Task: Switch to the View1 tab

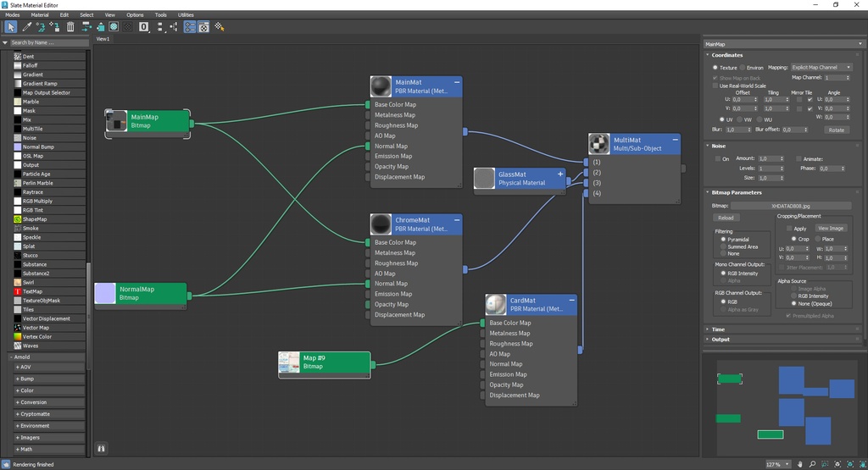Action: 103,39
